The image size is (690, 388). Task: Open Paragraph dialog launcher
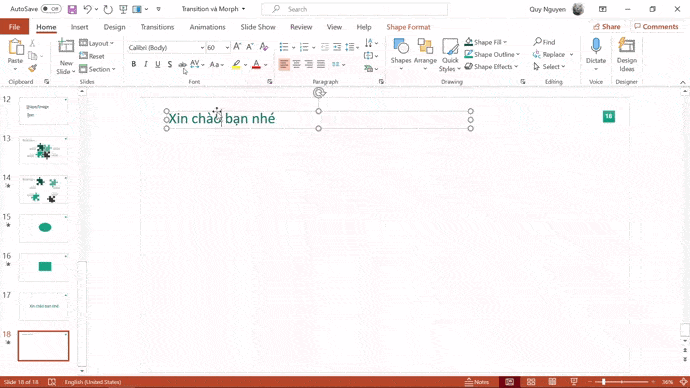(381, 82)
